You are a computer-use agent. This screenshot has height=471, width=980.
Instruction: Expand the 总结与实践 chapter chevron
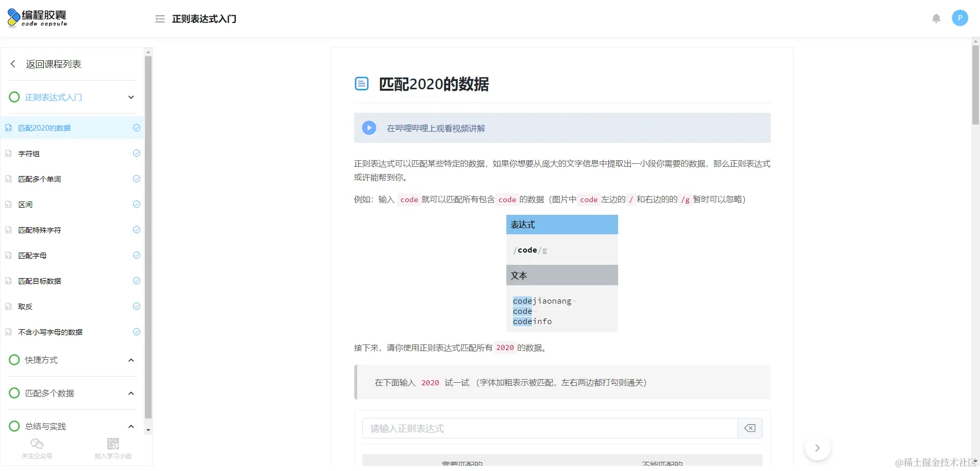(131, 426)
